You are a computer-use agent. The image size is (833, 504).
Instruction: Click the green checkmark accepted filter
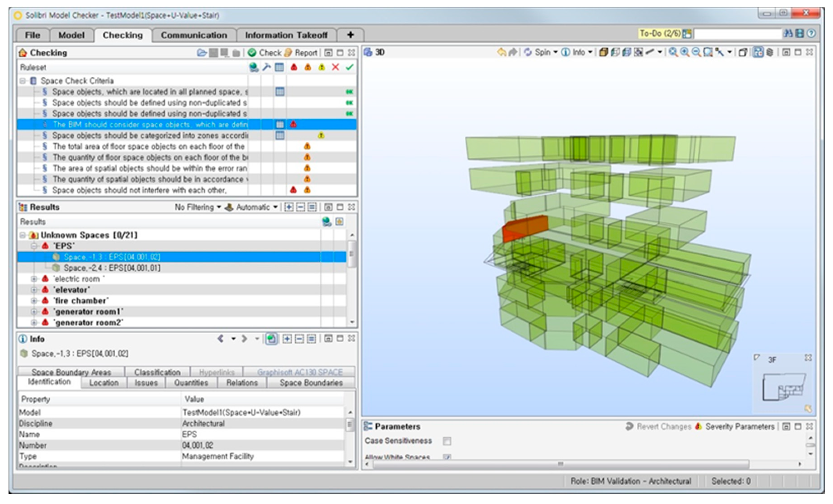tap(349, 67)
